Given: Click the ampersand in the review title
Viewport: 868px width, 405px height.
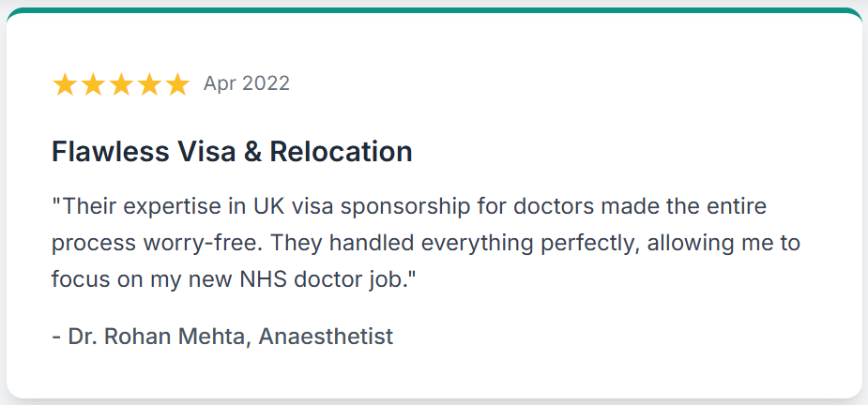Looking at the screenshot, I should pyautogui.click(x=251, y=152).
